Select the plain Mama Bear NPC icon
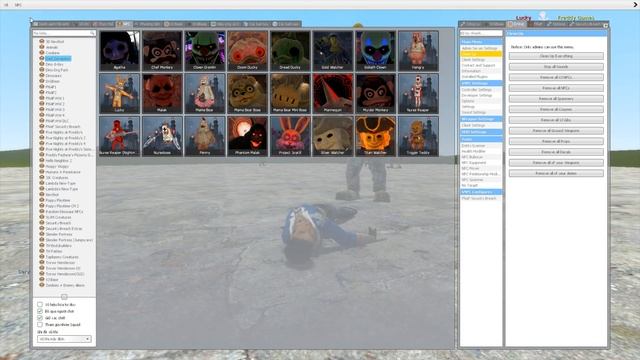 tap(205, 93)
